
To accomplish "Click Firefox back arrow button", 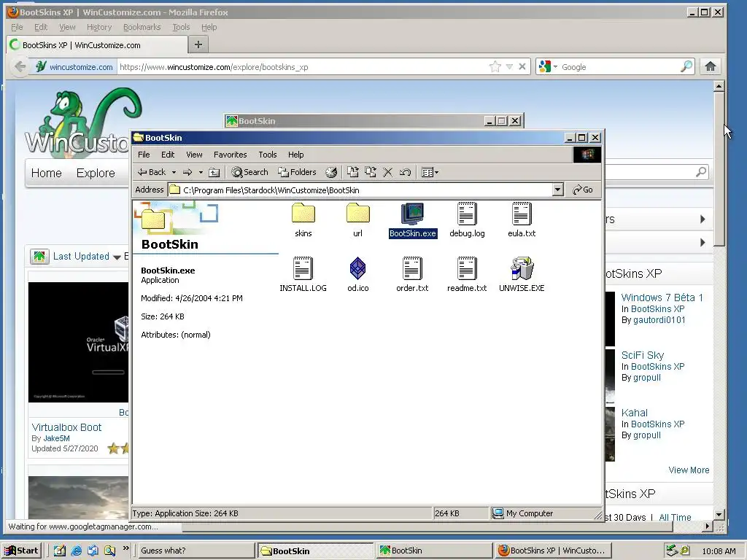I will tap(20, 66).
